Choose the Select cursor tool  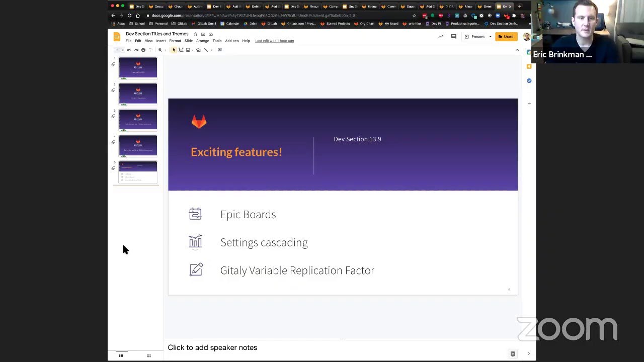174,50
